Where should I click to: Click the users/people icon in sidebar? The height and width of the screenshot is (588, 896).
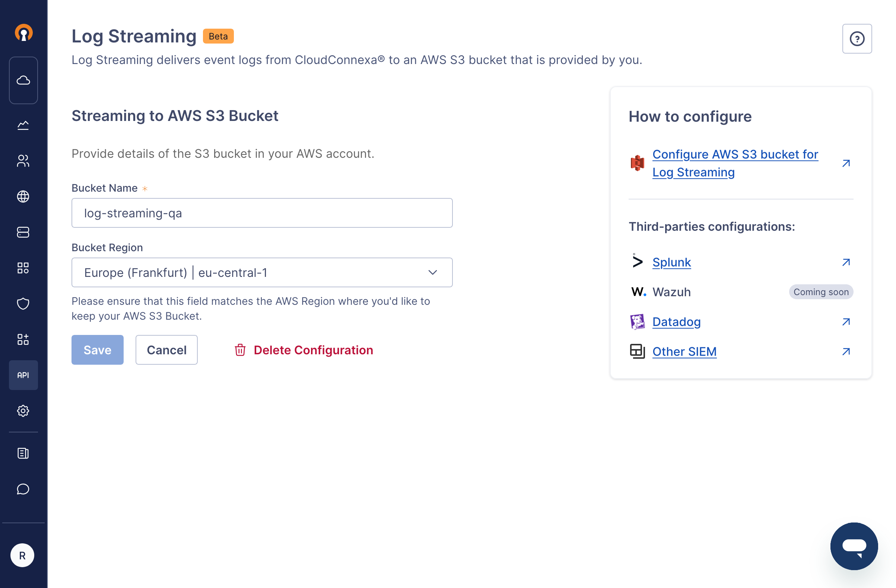click(x=22, y=161)
